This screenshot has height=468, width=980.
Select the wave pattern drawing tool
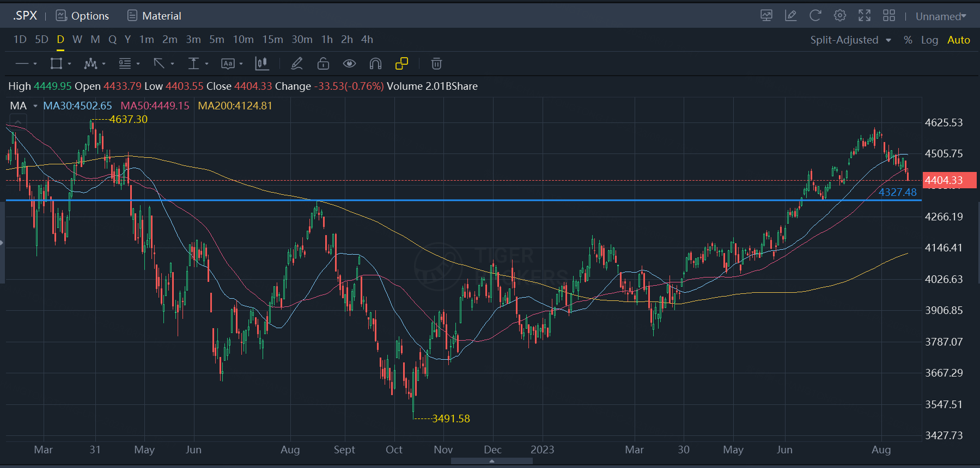click(x=90, y=64)
